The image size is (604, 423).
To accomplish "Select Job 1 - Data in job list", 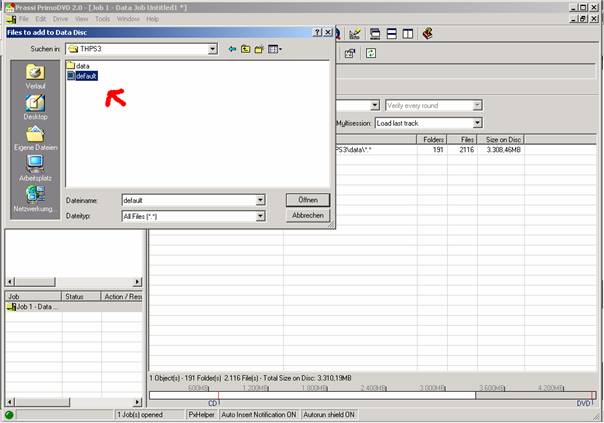I will (34, 306).
